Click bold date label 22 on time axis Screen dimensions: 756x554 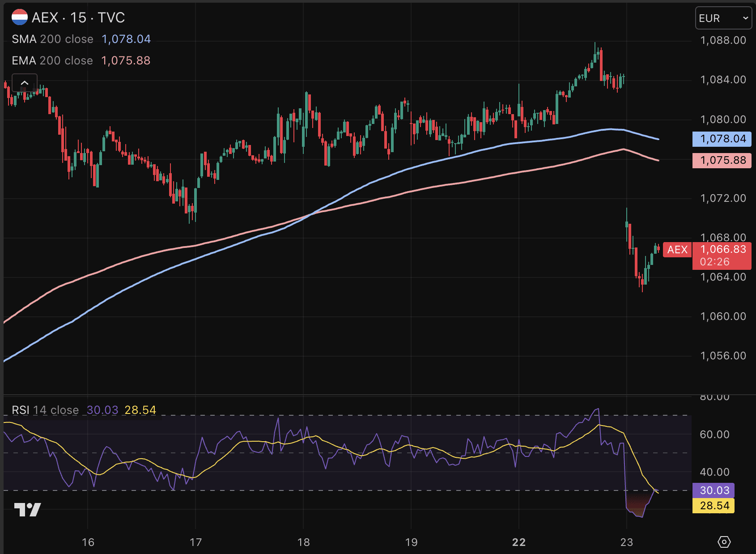click(519, 542)
